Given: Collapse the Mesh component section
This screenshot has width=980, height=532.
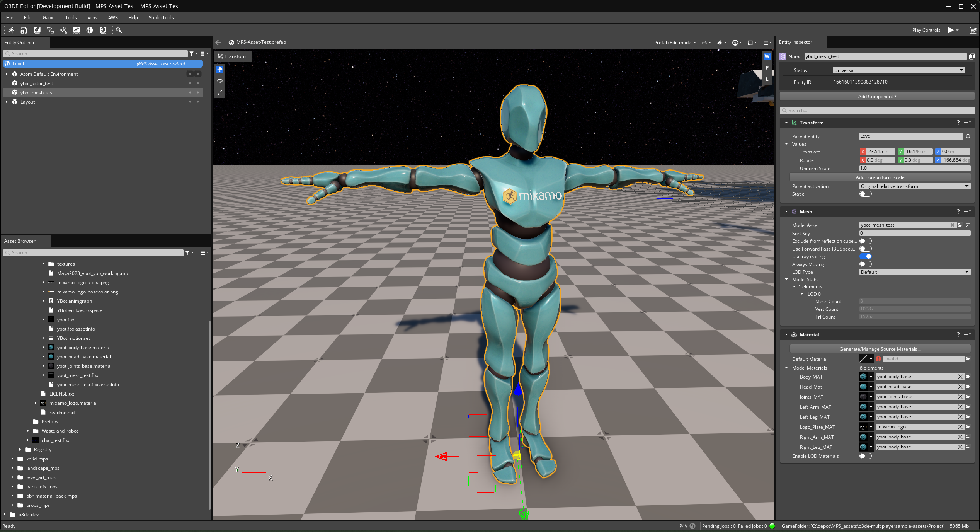Looking at the screenshot, I should pos(786,211).
